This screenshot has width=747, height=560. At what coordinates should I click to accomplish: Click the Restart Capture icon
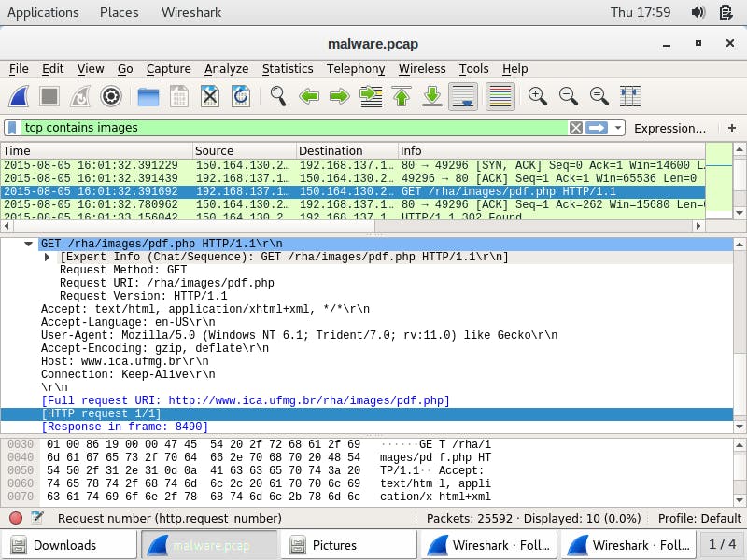(80, 96)
